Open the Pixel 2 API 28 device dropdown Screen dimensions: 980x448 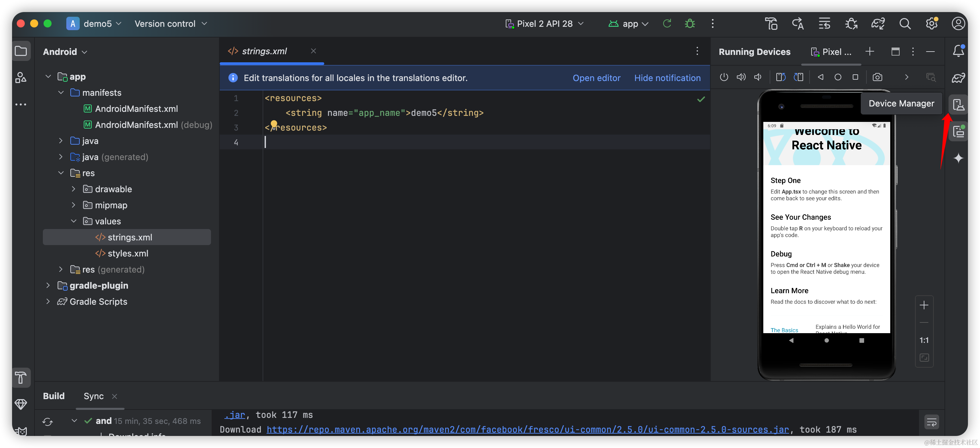(544, 23)
